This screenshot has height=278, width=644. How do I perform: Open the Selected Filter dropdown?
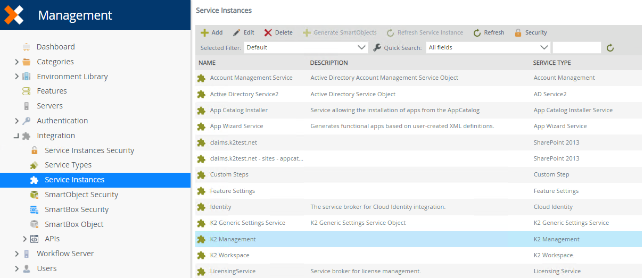tap(306, 48)
